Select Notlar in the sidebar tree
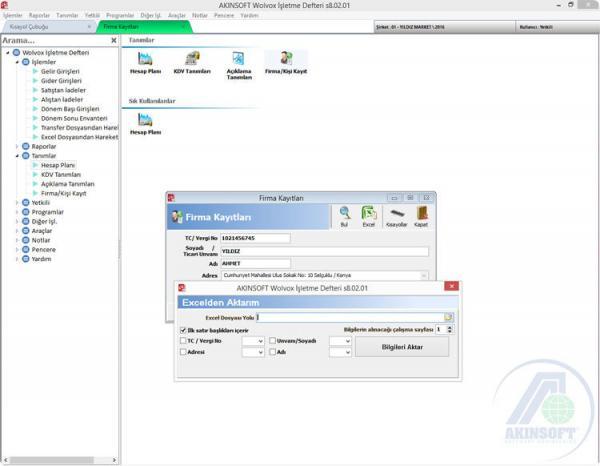 click(x=41, y=240)
